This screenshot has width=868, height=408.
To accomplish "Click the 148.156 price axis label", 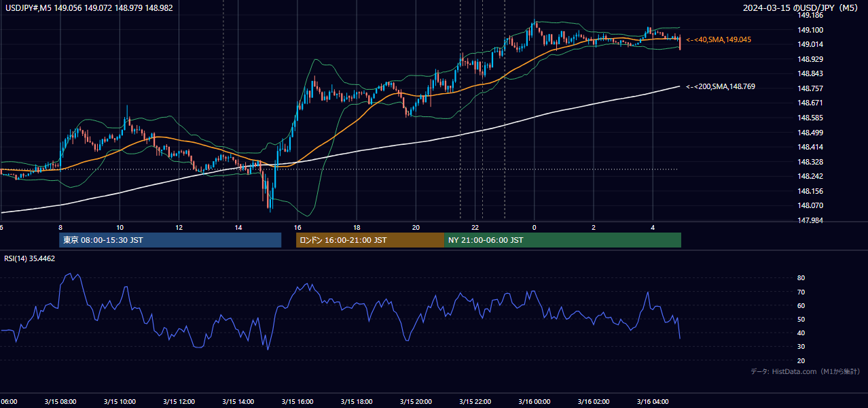I will 810,191.
